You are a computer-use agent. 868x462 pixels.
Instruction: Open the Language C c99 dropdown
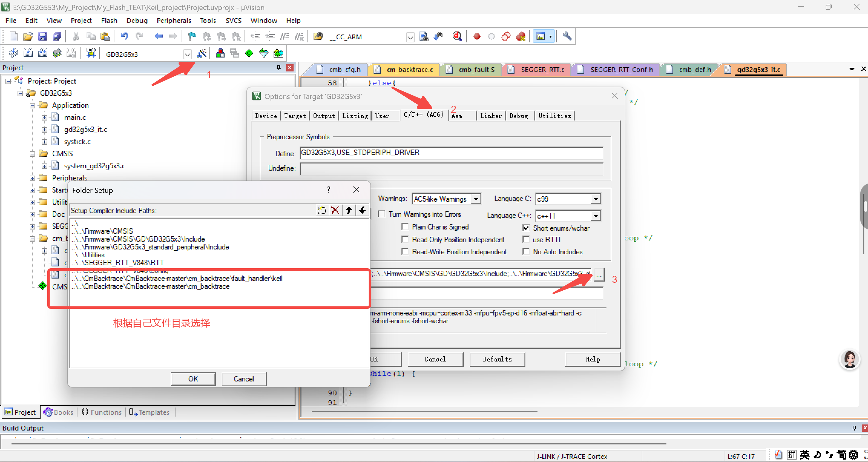[595, 199]
